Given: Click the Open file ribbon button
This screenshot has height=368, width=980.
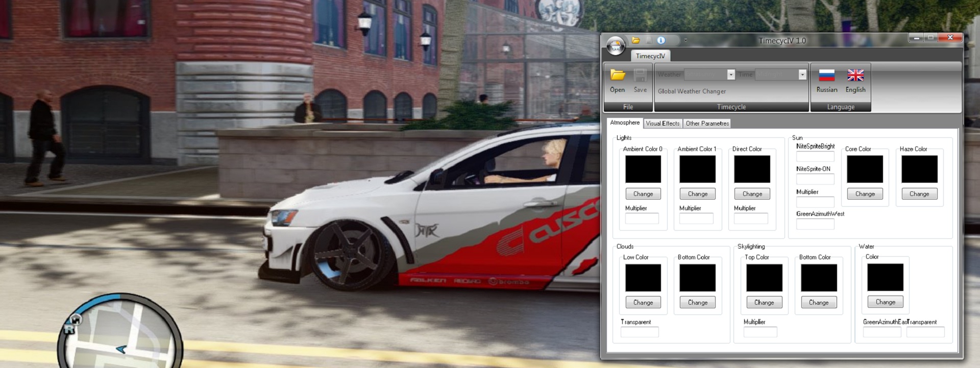Looking at the screenshot, I should (618, 81).
